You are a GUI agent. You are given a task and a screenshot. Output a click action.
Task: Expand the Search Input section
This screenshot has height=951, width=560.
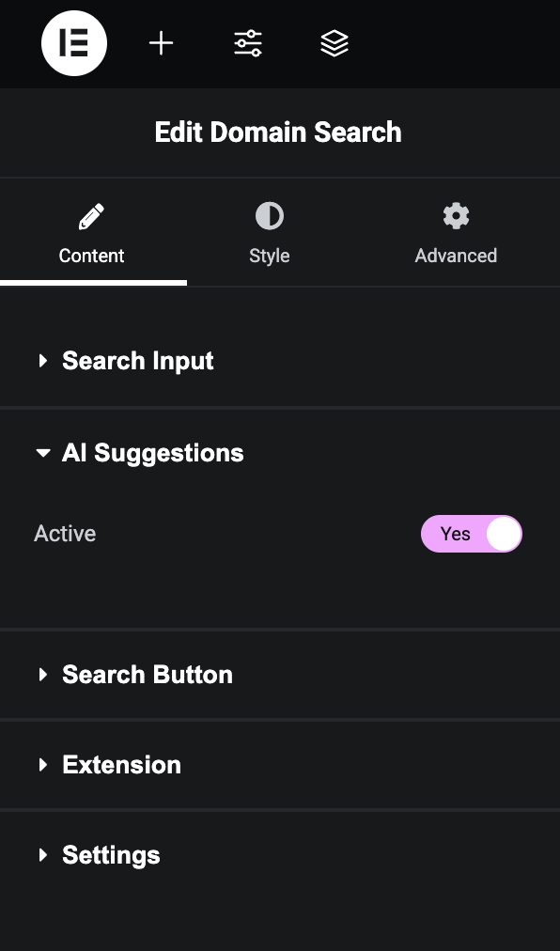pyautogui.click(x=137, y=360)
